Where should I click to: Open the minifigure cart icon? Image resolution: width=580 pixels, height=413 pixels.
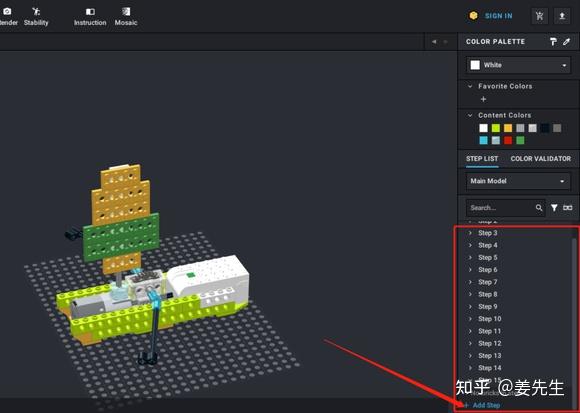pyautogui.click(x=539, y=16)
